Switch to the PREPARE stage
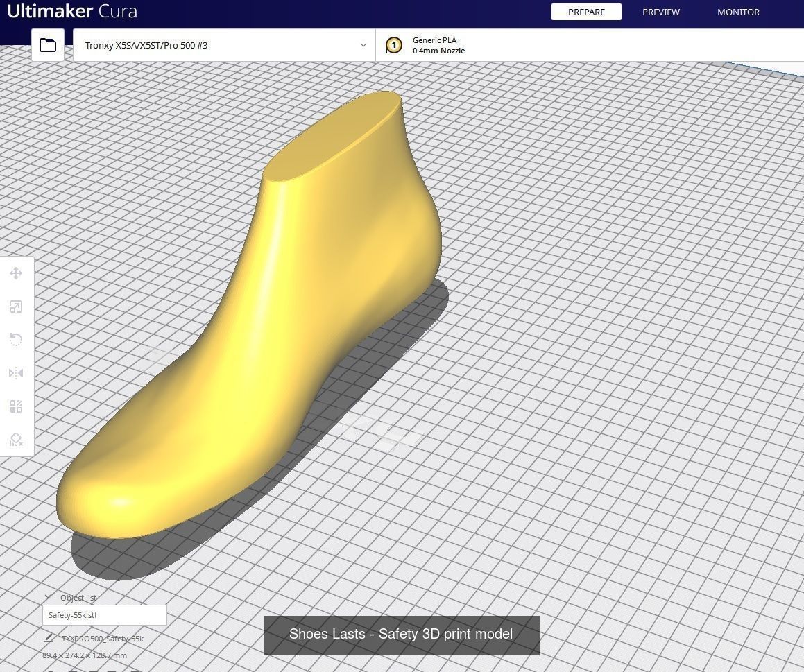This screenshot has height=672, width=804. pos(586,12)
